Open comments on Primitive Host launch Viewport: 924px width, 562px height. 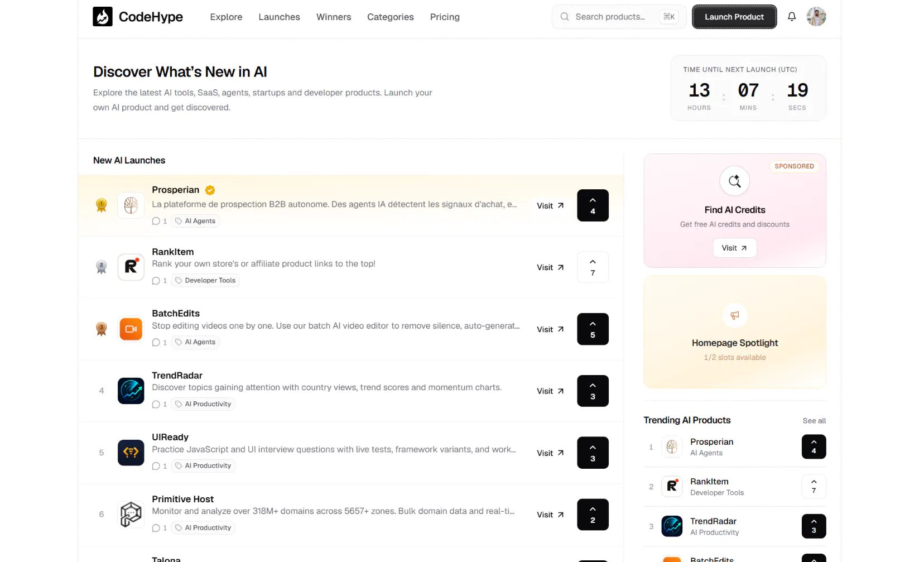[160, 528]
